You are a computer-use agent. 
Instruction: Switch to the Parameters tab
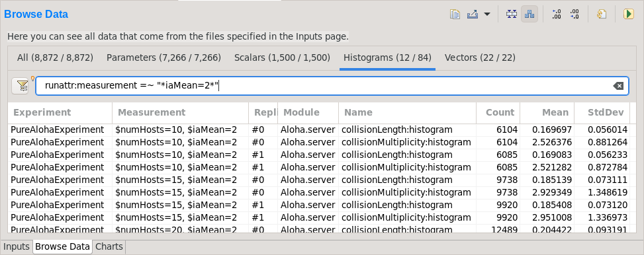(x=163, y=58)
